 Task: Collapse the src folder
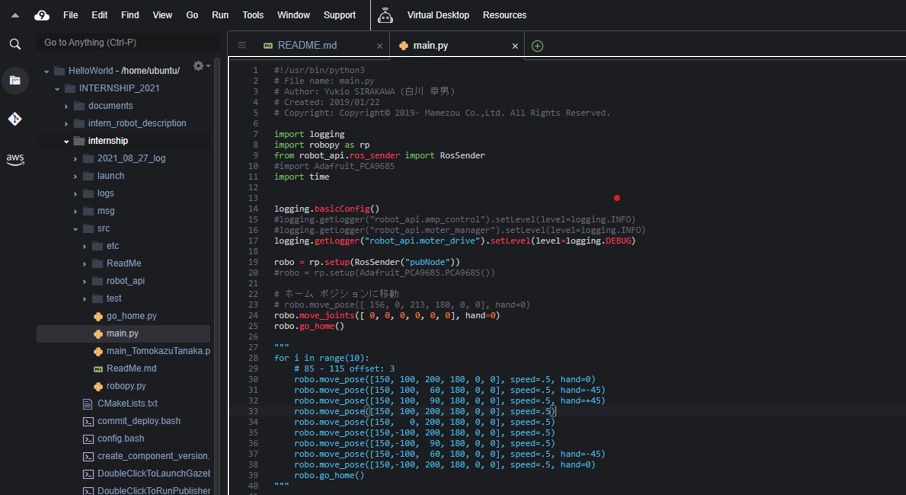(75, 229)
